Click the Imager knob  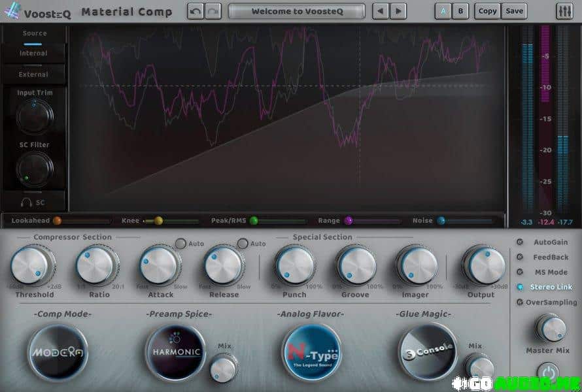(x=417, y=265)
